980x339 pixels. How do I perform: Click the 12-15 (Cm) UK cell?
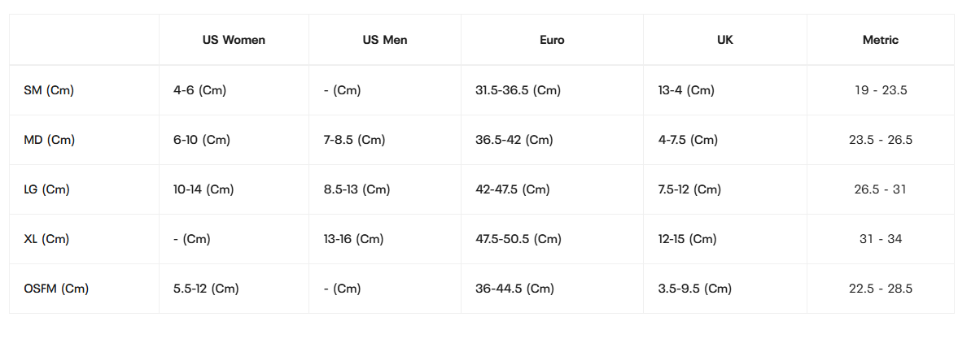click(687, 239)
